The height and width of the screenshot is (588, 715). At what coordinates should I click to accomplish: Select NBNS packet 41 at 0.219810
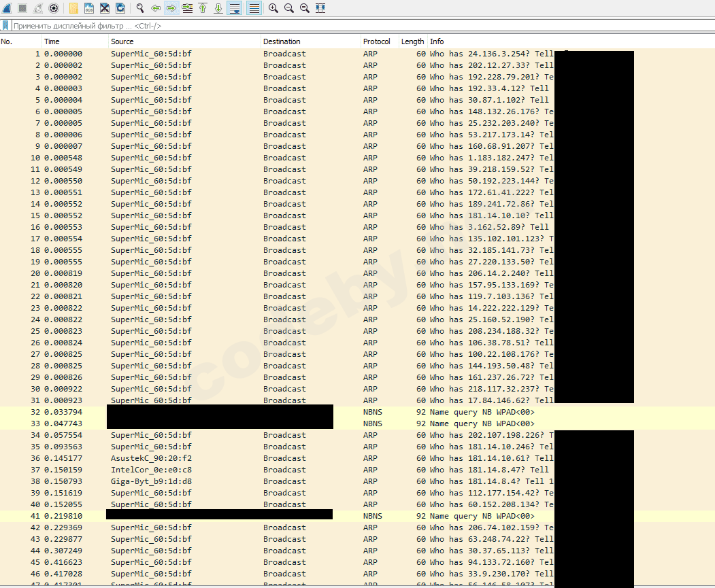(x=358, y=516)
